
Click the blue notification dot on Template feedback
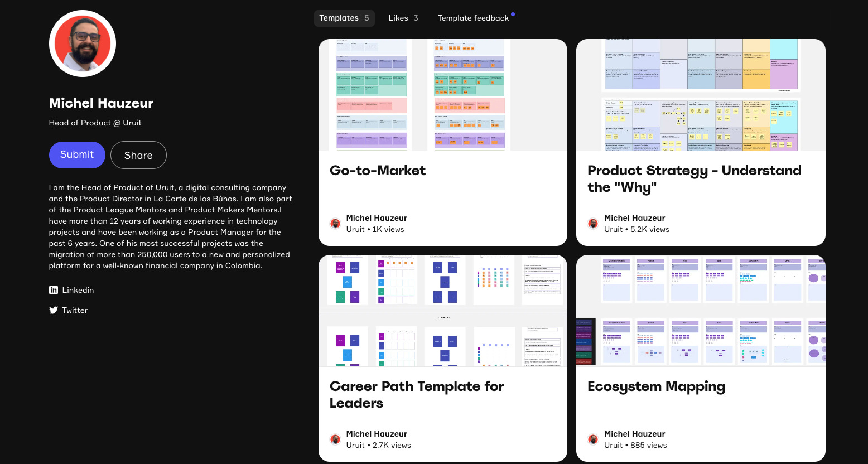coord(513,14)
